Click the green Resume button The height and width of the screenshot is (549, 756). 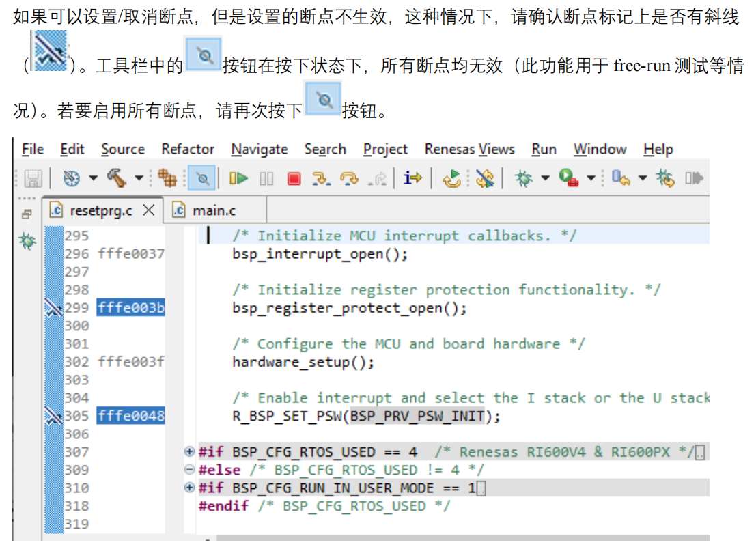click(x=238, y=179)
